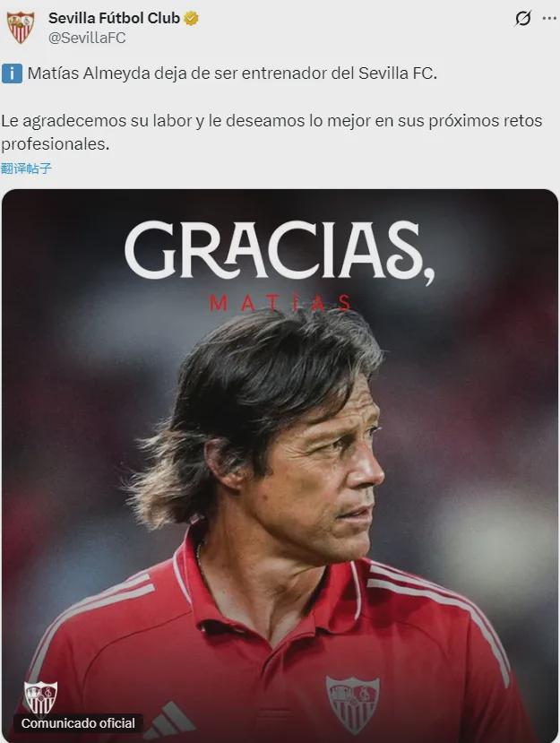Select the Matías Almeyda announcement sentence
The image size is (560, 743).
point(232,73)
